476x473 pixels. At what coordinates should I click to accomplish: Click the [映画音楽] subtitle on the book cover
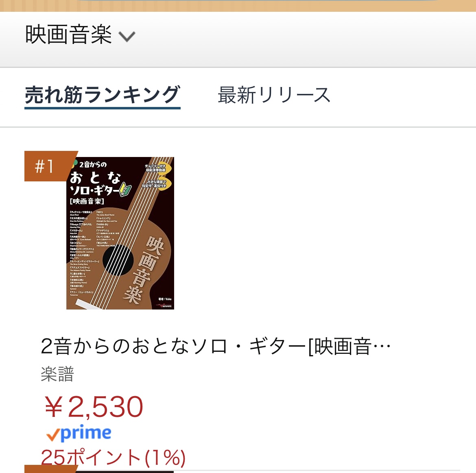tap(87, 201)
